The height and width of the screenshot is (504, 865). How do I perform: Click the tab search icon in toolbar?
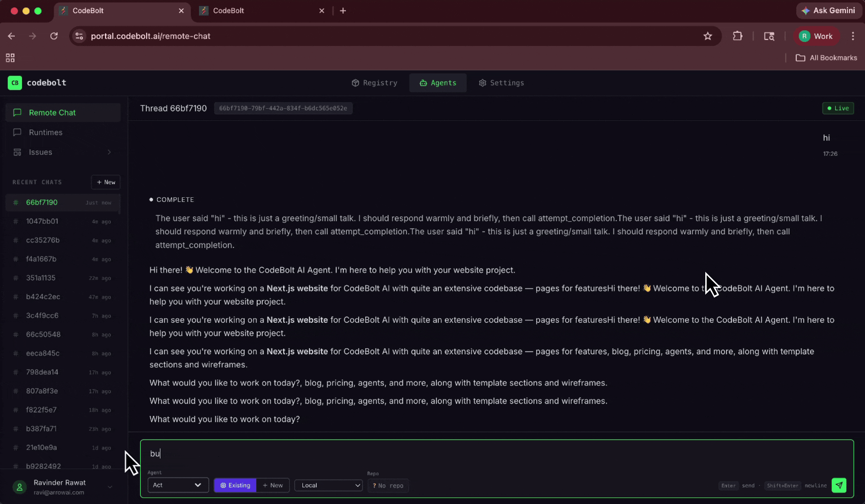point(769,36)
